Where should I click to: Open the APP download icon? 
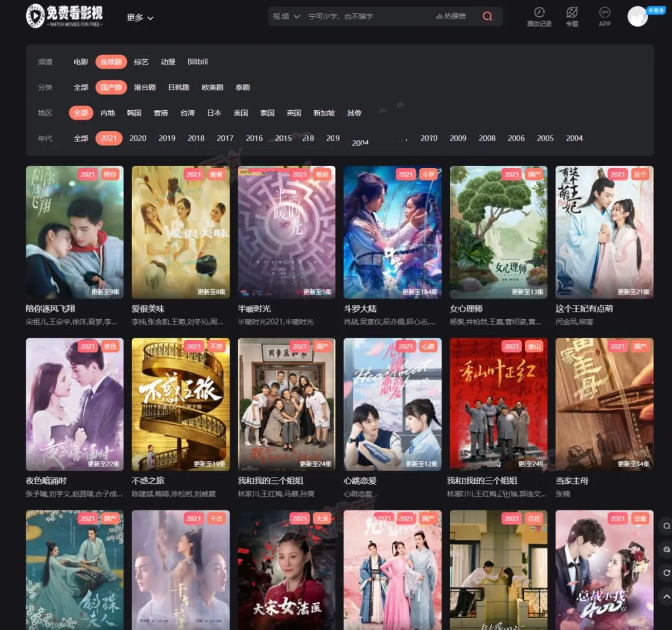click(x=604, y=12)
